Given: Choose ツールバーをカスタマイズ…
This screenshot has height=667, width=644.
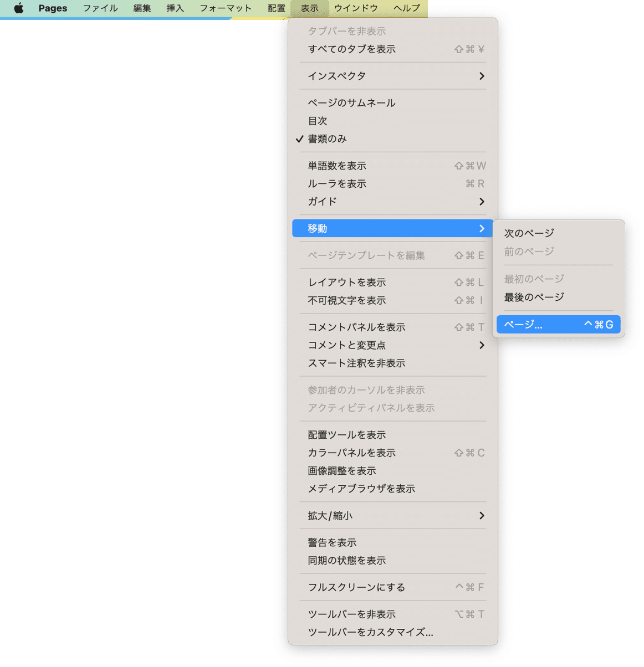Looking at the screenshot, I should (x=393, y=632).
